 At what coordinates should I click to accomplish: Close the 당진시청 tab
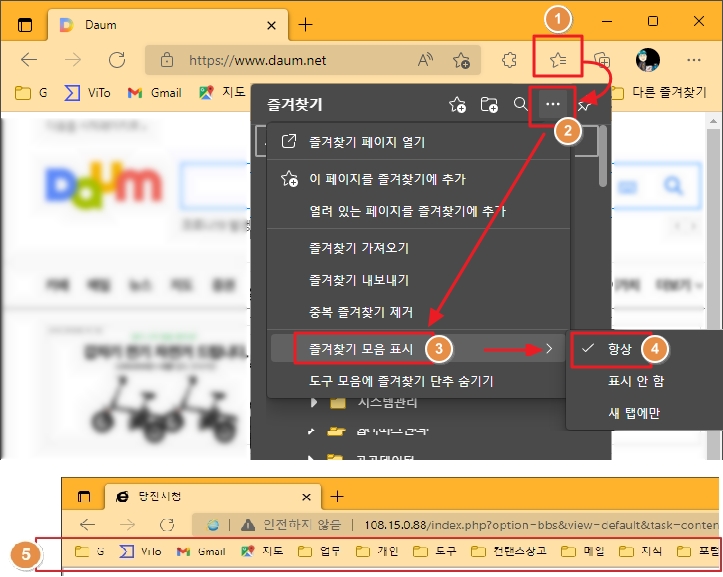click(306, 497)
